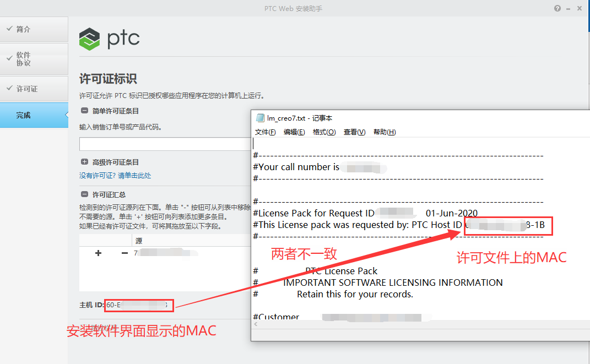Open the 查看(V) menu in Notepad
The image size is (590, 364).
pyautogui.click(x=354, y=132)
